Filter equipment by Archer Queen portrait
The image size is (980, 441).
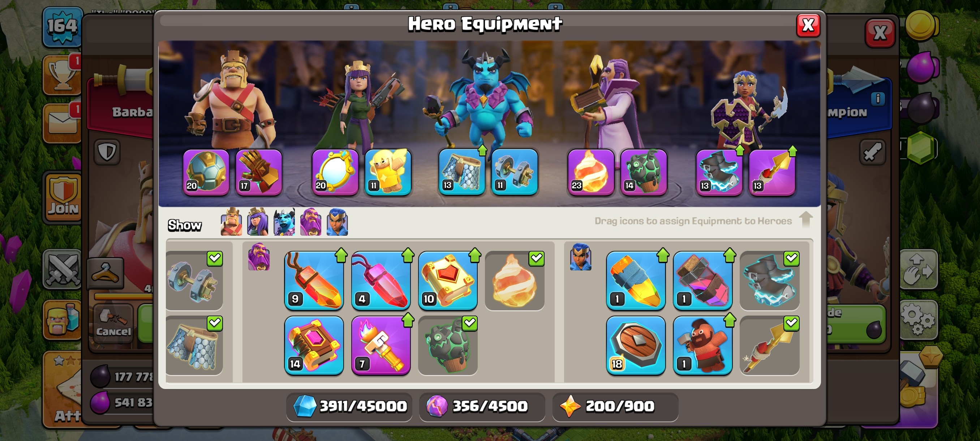(258, 222)
